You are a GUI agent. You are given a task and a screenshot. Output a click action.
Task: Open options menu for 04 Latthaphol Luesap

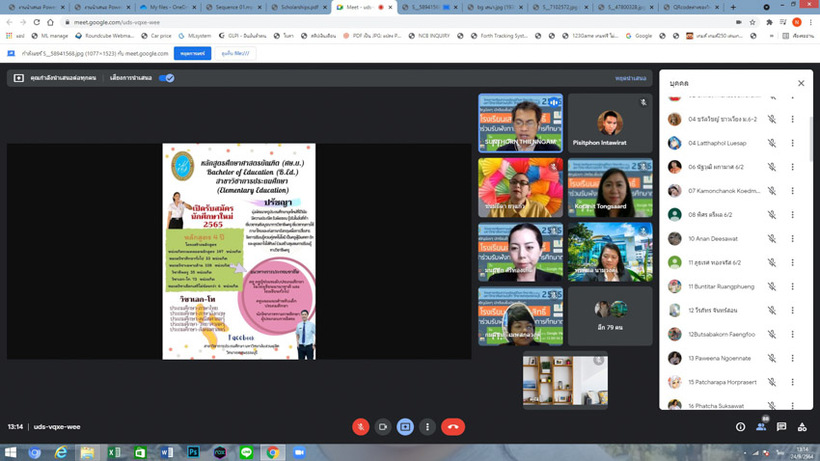pyautogui.click(x=793, y=143)
